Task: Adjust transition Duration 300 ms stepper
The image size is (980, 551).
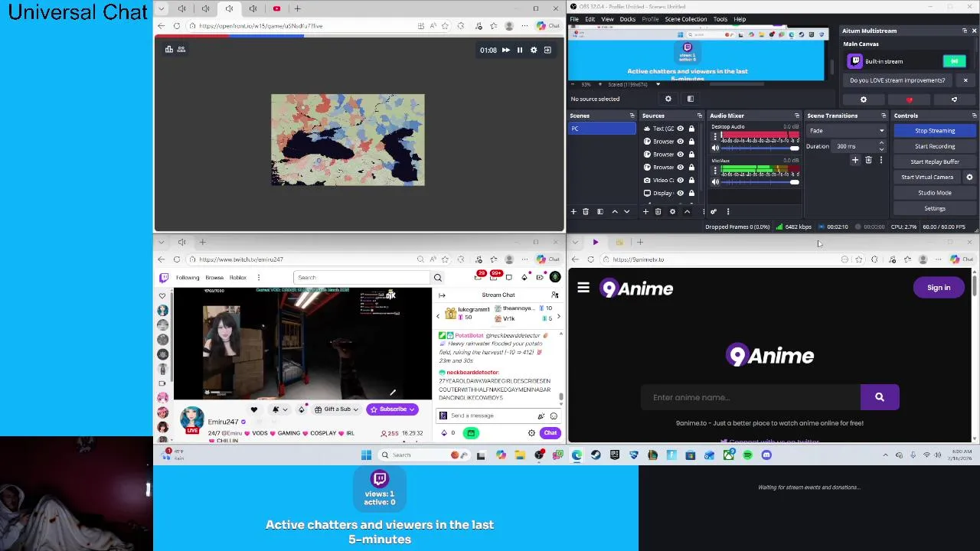Action: 881,146
